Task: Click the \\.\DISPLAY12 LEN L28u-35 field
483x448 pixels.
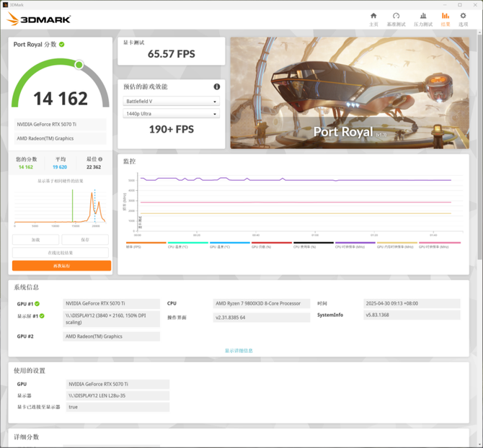Action: coord(118,395)
